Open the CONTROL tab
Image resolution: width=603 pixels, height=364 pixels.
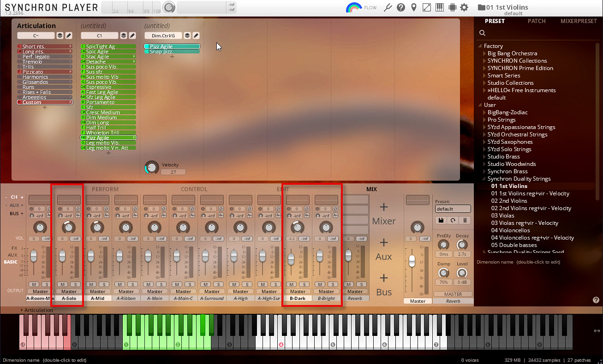194,189
